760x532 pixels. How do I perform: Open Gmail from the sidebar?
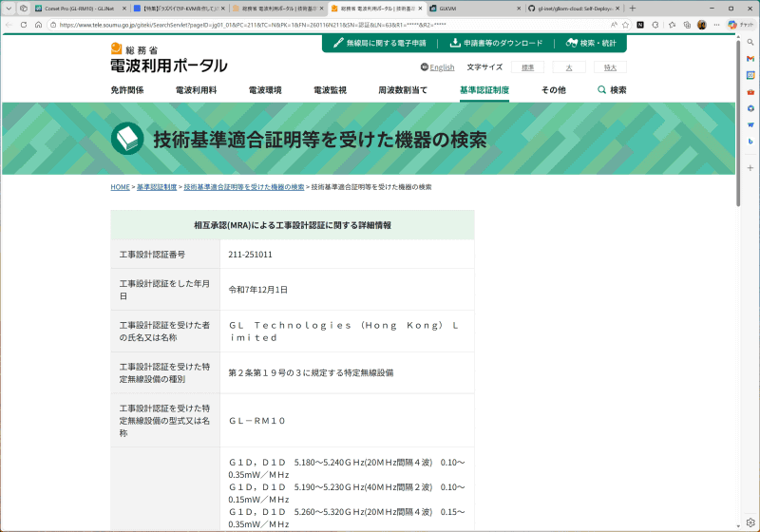750,59
